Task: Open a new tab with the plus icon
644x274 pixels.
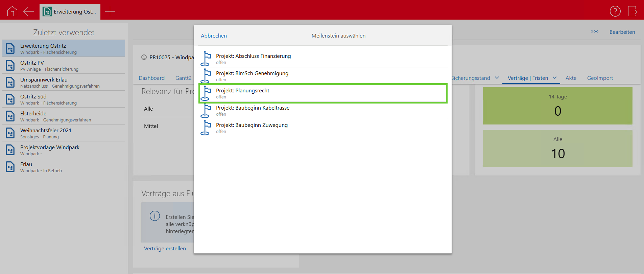Action: tap(110, 12)
